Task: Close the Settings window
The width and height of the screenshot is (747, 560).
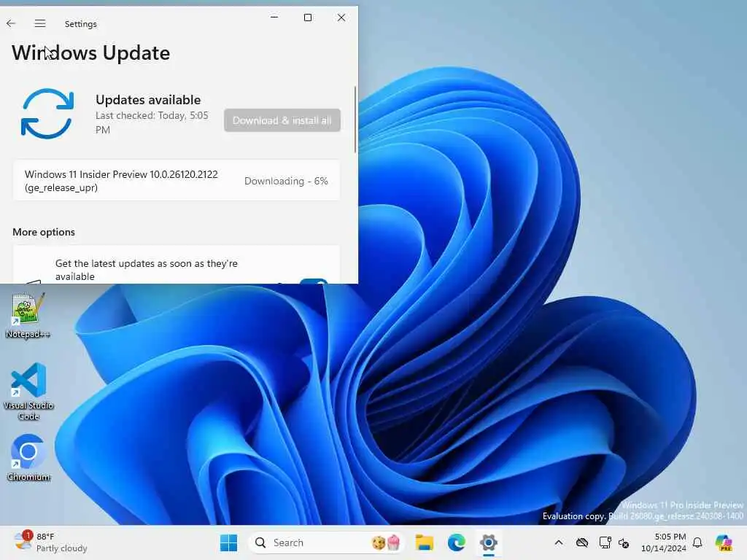Action: (341, 17)
